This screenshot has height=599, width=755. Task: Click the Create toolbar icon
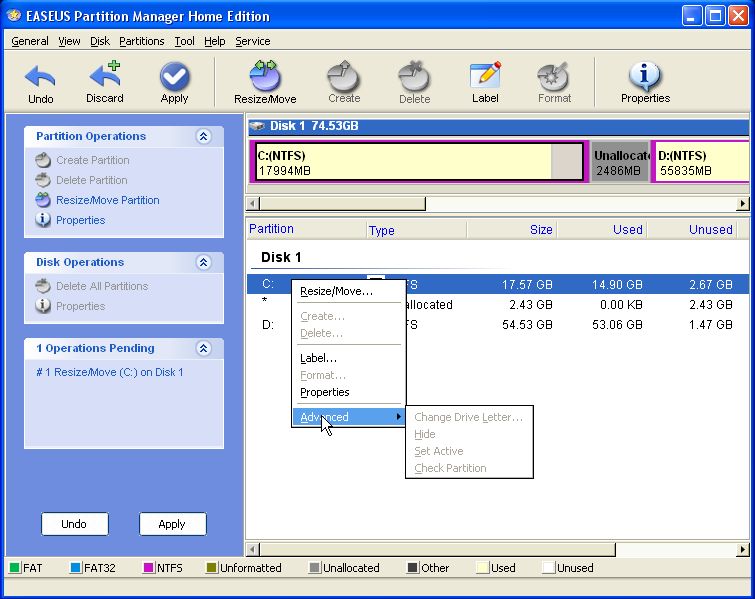[x=344, y=76]
